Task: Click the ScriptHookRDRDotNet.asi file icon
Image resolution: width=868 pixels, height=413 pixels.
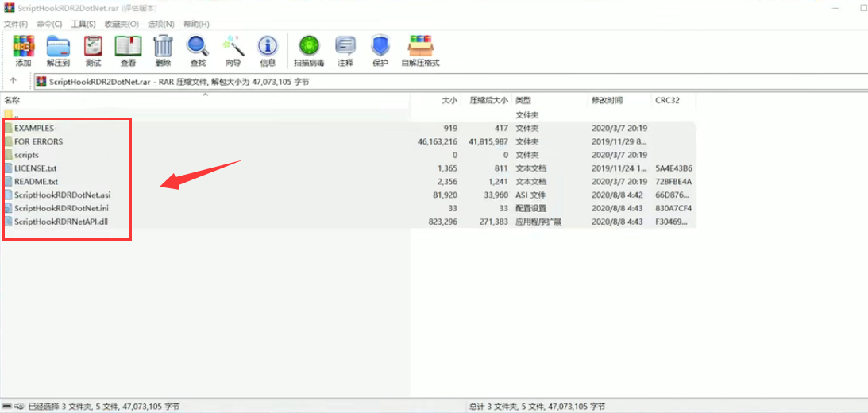Action: pos(8,195)
